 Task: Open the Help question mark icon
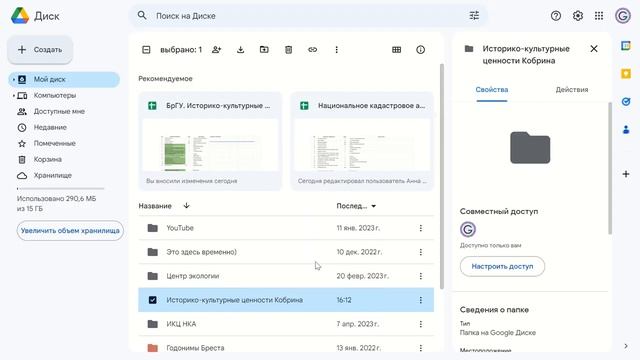[x=556, y=16]
